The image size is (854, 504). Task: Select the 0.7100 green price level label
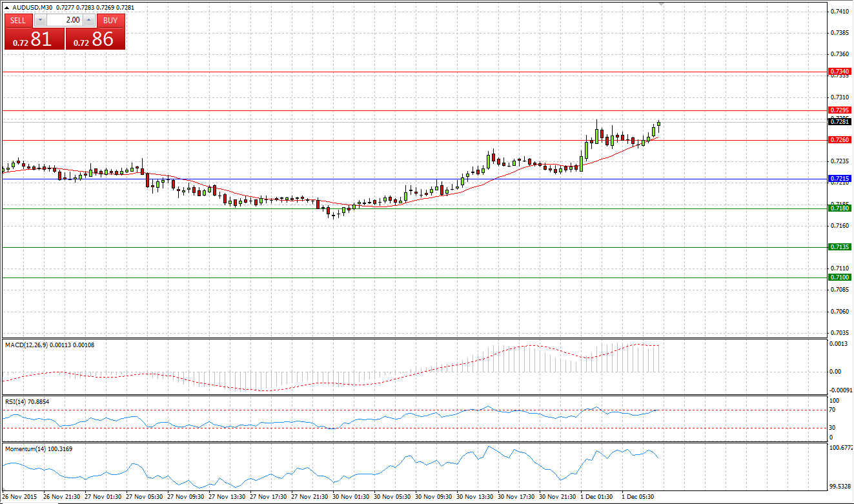[839, 277]
